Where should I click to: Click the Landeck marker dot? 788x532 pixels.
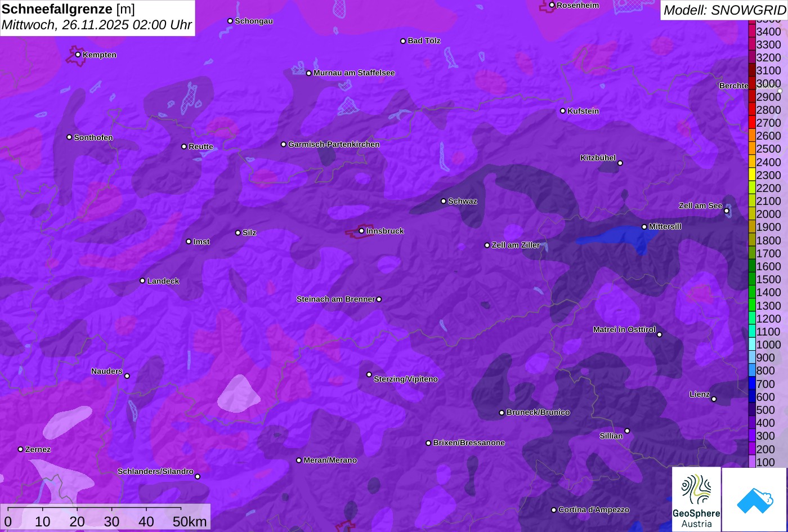[142, 281]
